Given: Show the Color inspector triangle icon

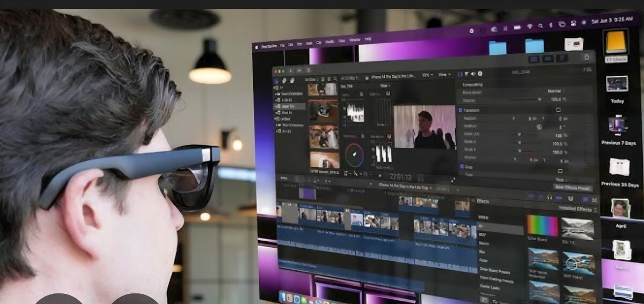Looking at the screenshot, I should [466, 74].
